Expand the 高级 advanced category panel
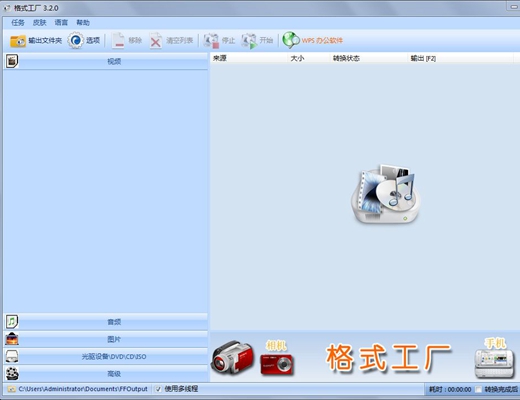 [106, 374]
